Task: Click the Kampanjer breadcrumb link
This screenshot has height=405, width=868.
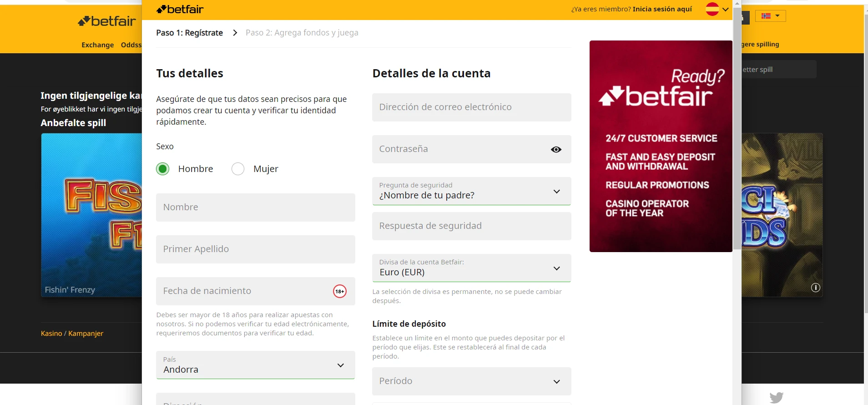Action: click(86, 334)
